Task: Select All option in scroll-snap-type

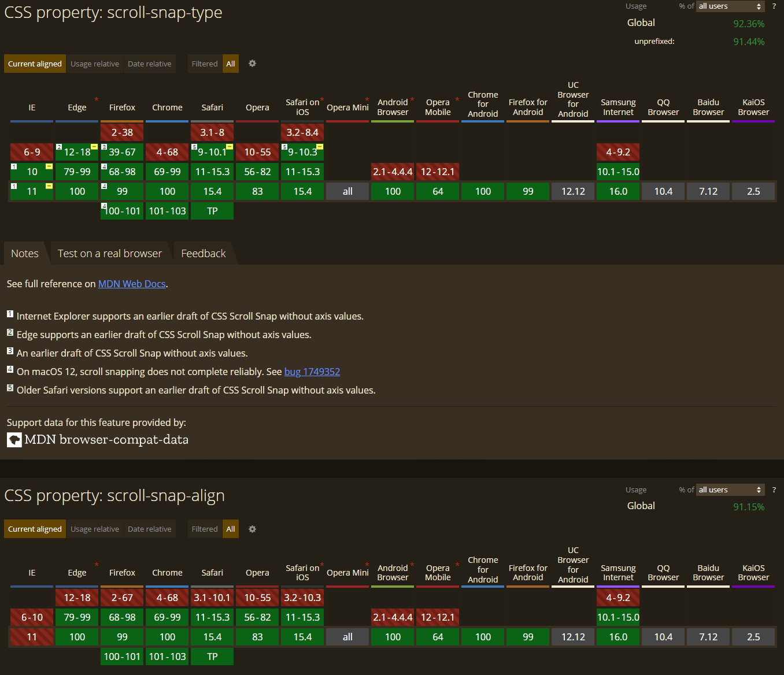Action: (x=231, y=64)
